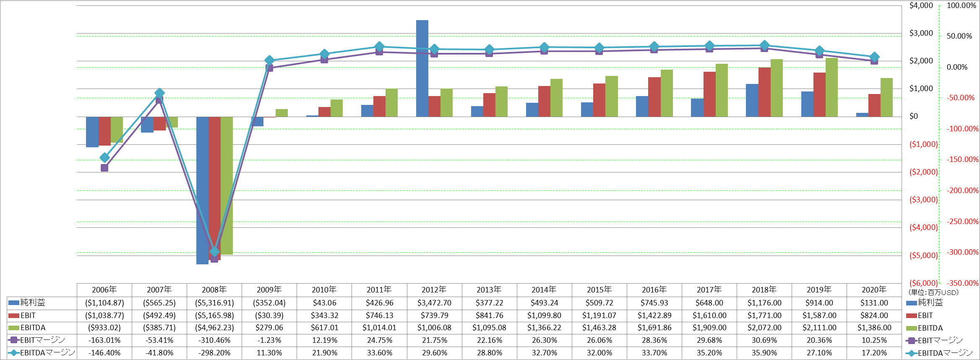The height and width of the screenshot is (360, 980).
Task: Click the $841.76 EBIT cell
Action: coord(489,316)
